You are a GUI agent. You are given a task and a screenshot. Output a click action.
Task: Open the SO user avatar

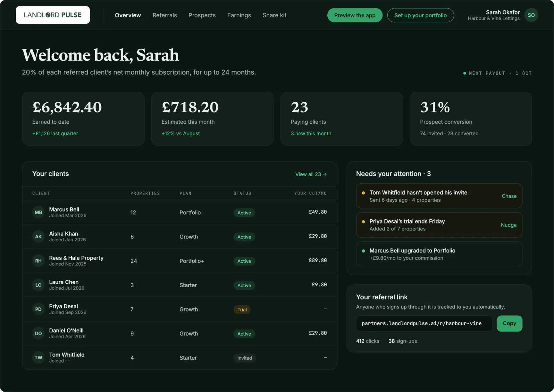click(x=531, y=15)
